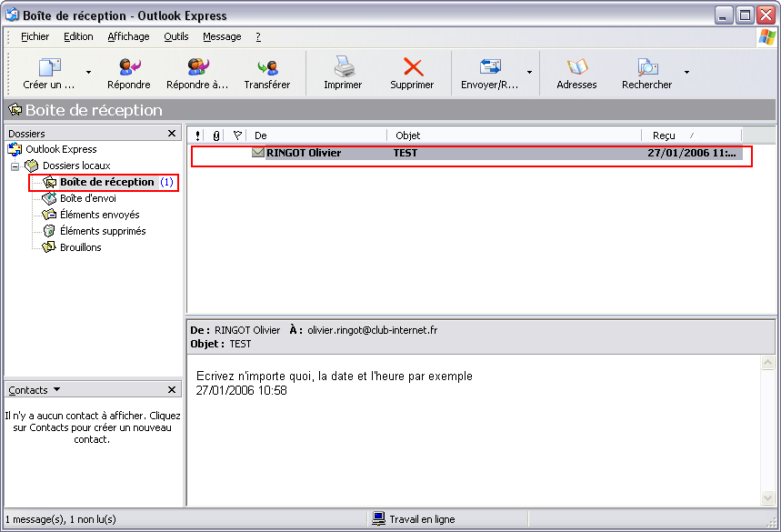Maximize the Outlook Express window
The image size is (781, 532).
coord(745,15)
